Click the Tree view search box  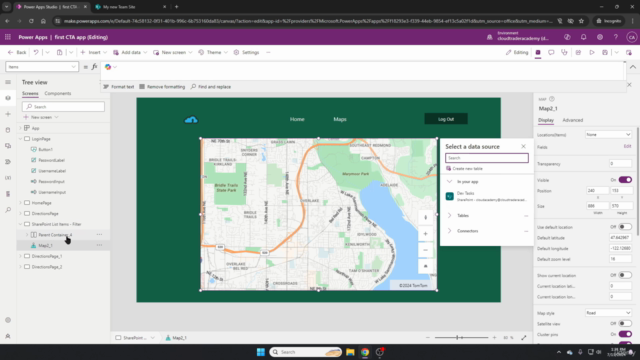tap(63, 107)
